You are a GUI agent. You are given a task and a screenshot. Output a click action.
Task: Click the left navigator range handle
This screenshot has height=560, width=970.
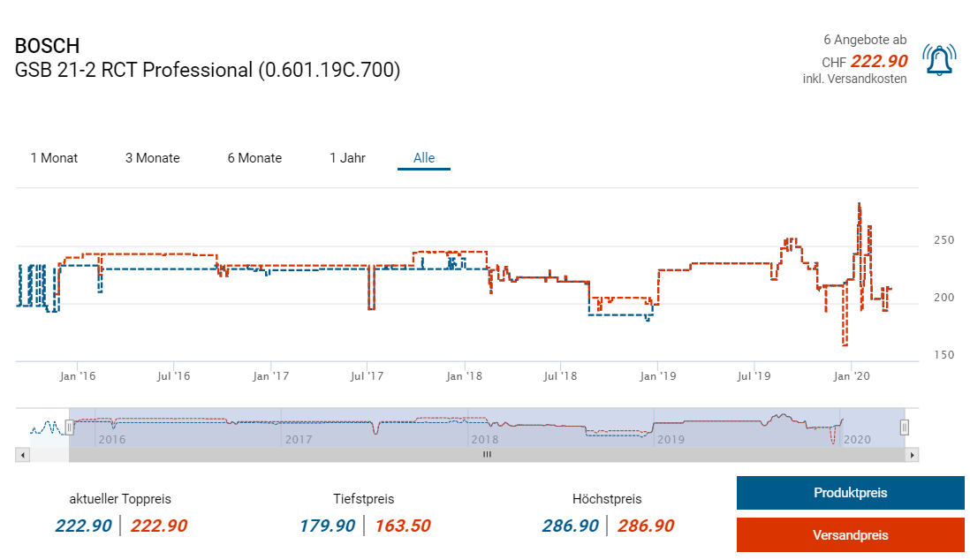70,428
